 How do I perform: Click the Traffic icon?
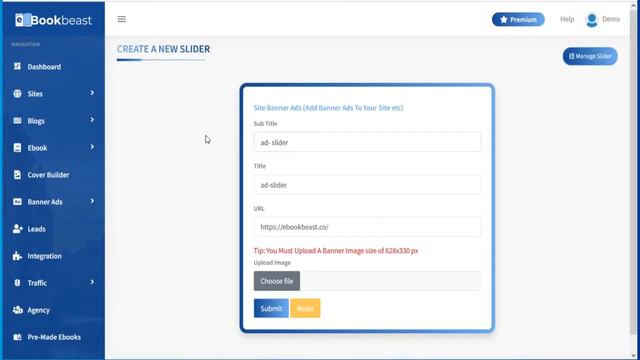point(17,282)
